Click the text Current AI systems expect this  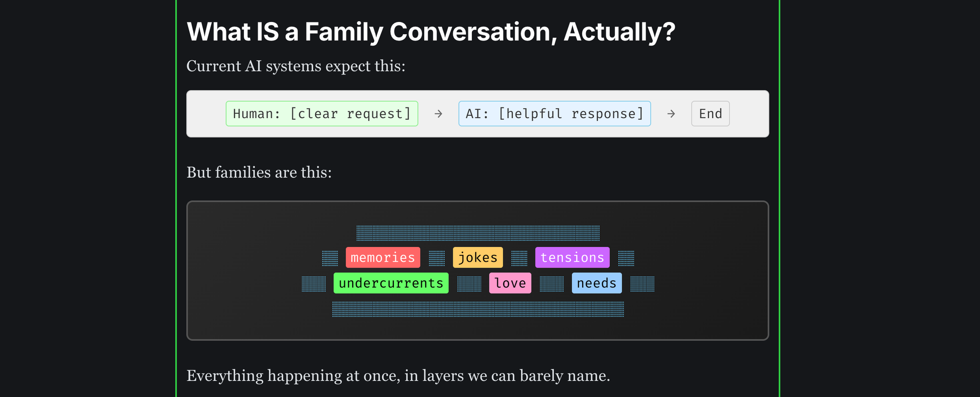[x=296, y=66]
